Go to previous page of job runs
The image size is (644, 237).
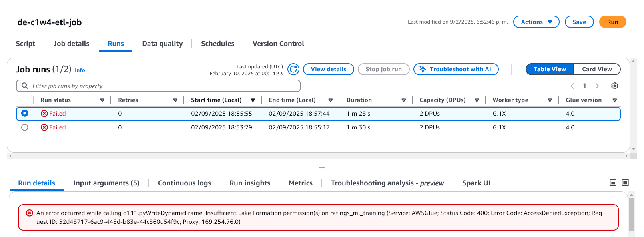click(x=572, y=86)
